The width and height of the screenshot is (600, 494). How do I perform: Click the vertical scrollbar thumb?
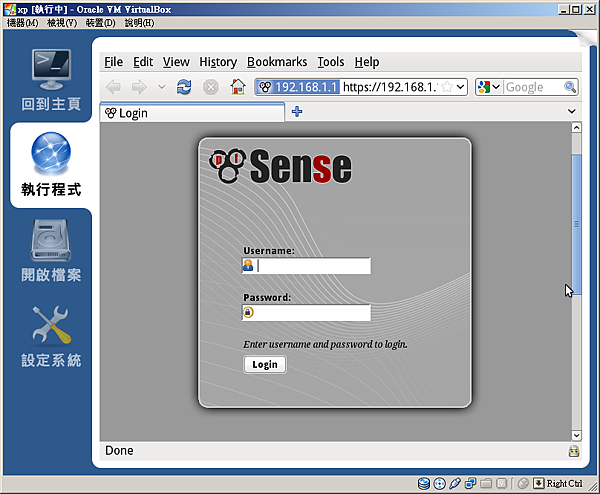tap(576, 224)
